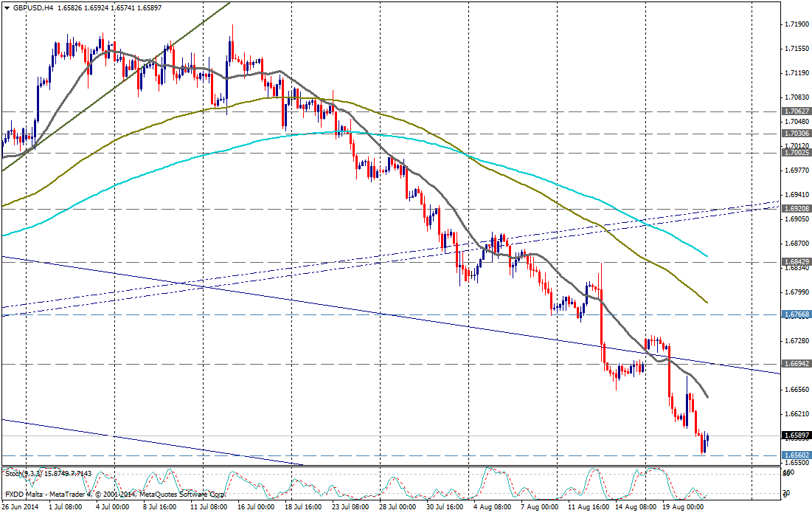
Task: Click the FXDD Malta MetaTrader copyright text
Action: [114, 494]
